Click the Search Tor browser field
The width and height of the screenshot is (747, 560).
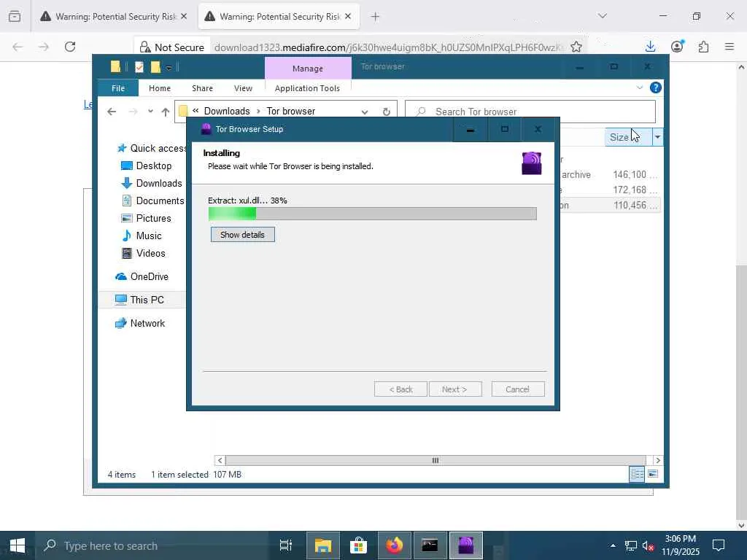(530, 112)
